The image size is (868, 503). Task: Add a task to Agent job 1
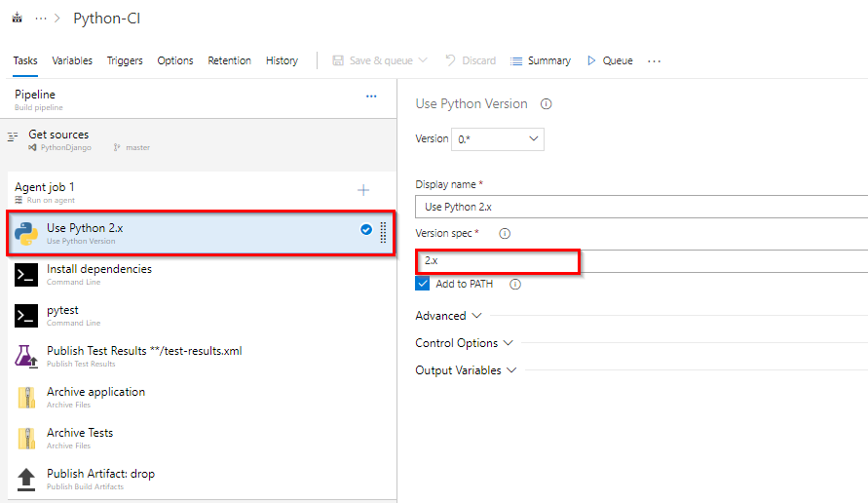[363, 190]
